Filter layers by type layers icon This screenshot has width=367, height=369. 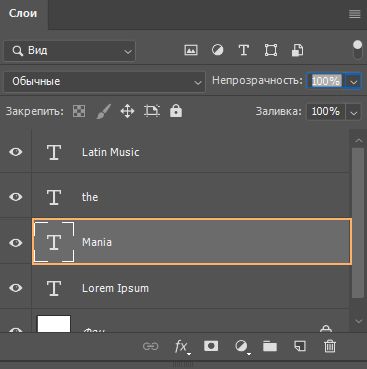click(x=244, y=50)
